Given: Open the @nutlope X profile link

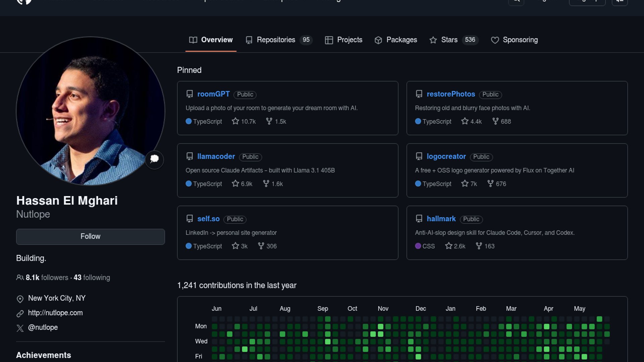Looking at the screenshot, I should click(x=43, y=327).
